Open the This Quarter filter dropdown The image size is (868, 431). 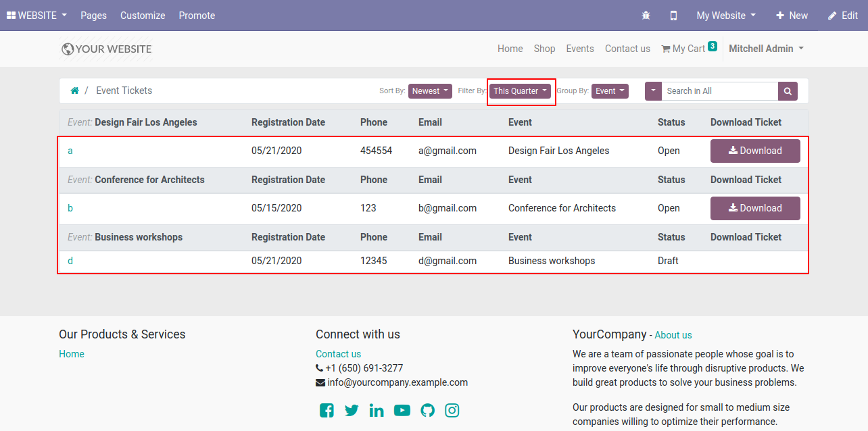tap(520, 91)
